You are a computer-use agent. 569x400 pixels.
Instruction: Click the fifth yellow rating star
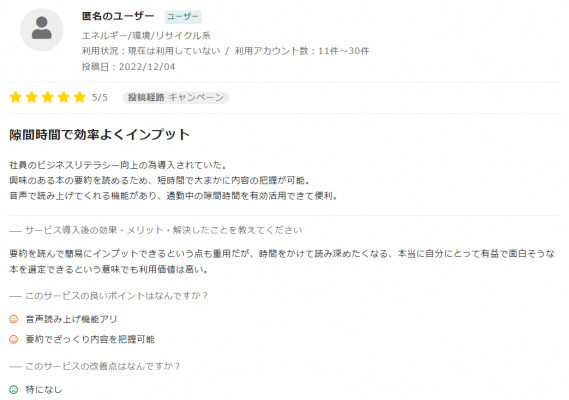pos(79,97)
